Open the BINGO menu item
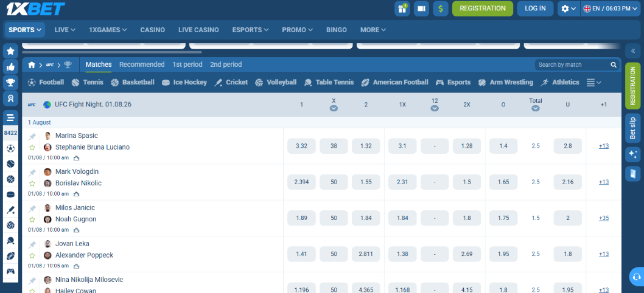 coord(337,30)
